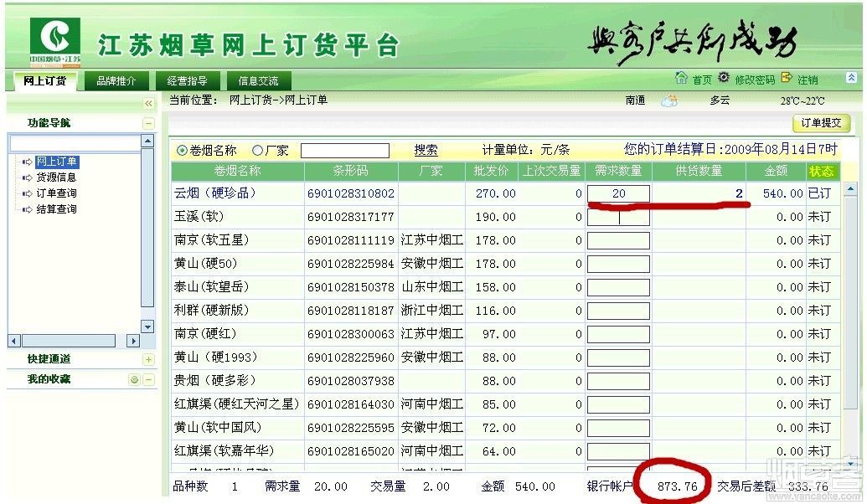
Task: Click the arrow icon beside 网上订单
Action: tap(26, 162)
